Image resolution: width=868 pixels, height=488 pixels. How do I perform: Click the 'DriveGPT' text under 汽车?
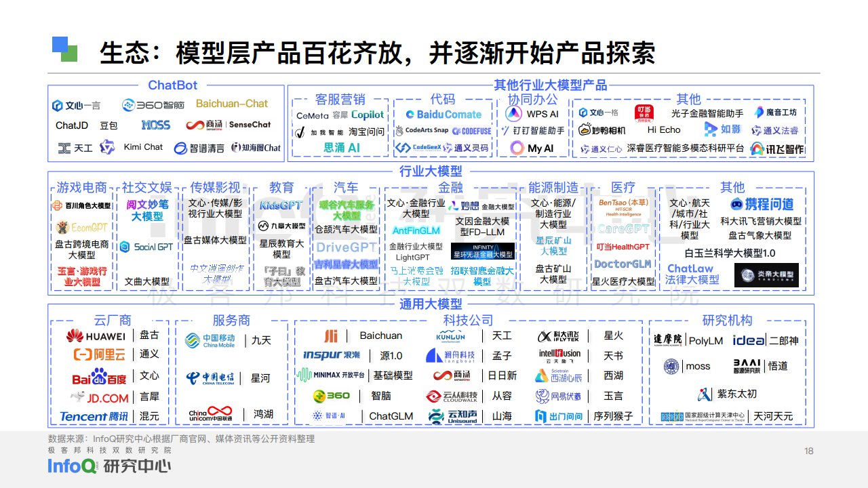347,247
